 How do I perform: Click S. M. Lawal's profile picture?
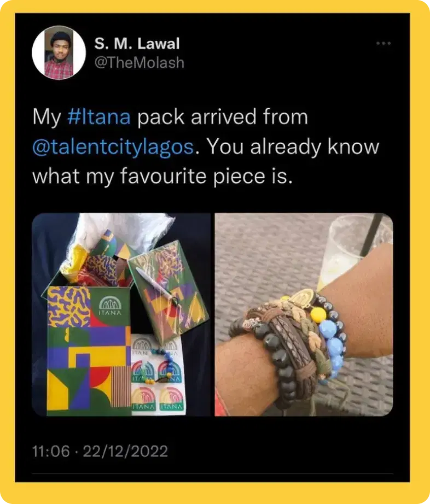pos(59,52)
